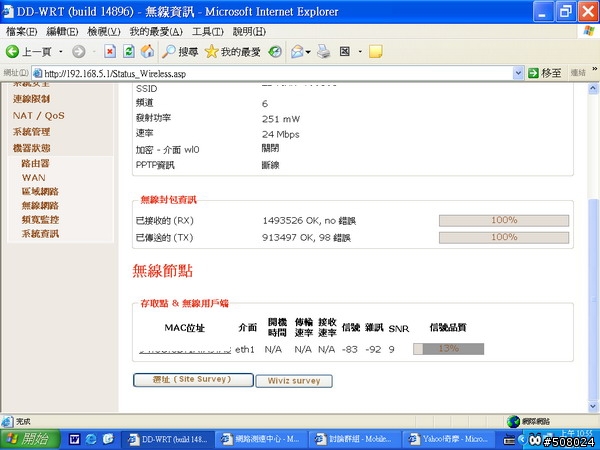
Task: Switch to 討論群組 Mobile taskbar window
Action: (355, 439)
